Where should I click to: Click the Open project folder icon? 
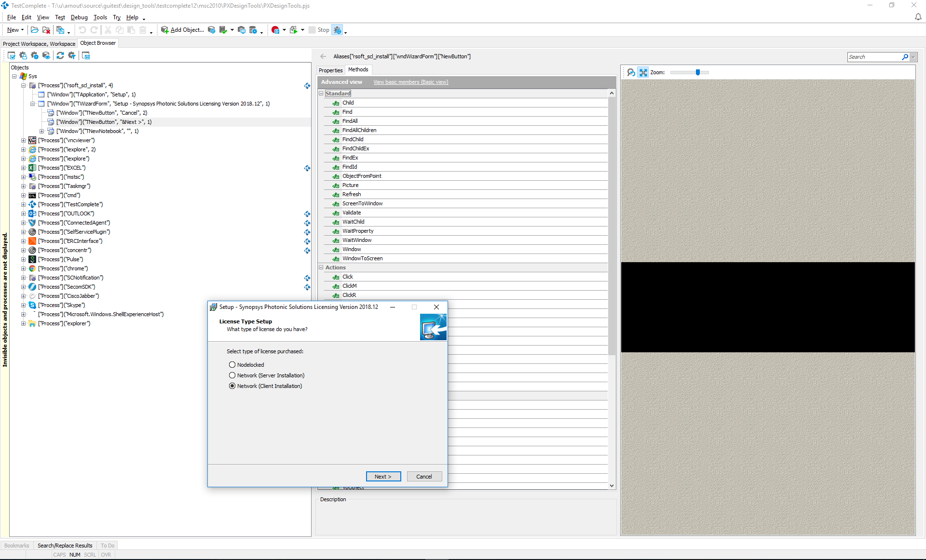[35, 30]
